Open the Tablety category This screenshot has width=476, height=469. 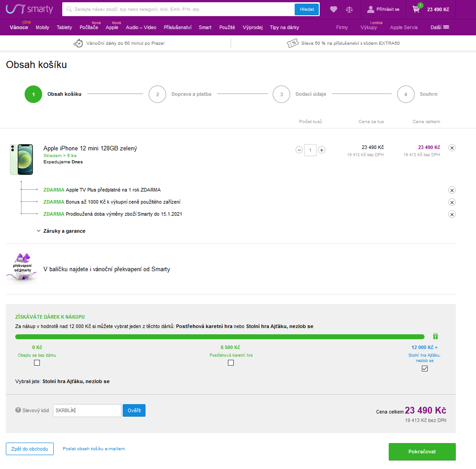(64, 27)
